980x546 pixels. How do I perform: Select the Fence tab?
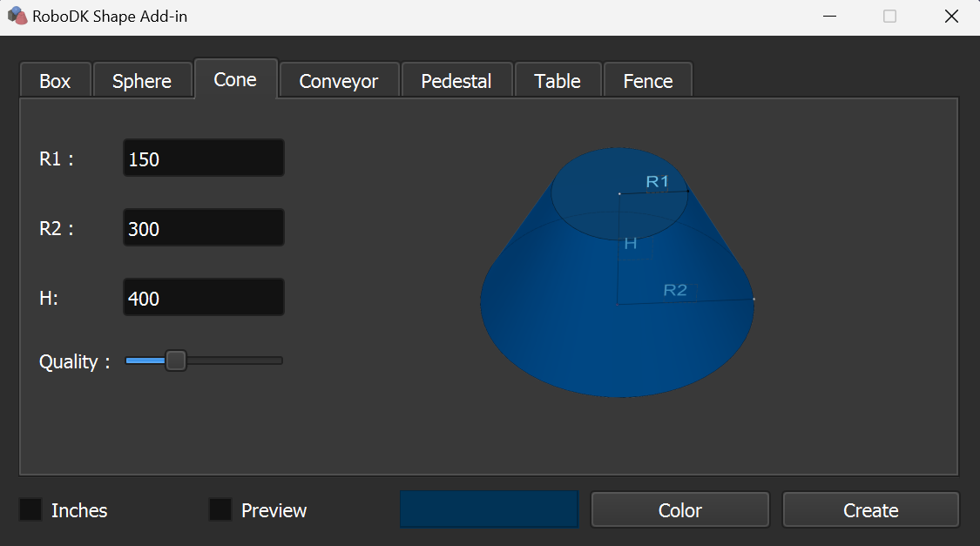point(648,81)
